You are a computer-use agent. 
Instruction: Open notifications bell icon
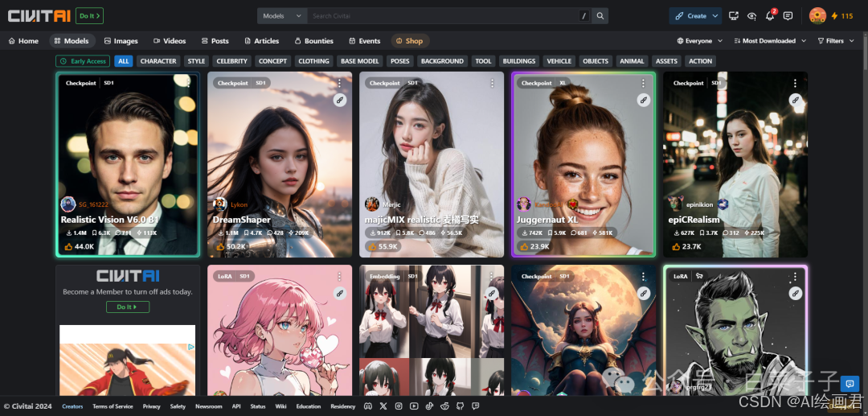click(770, 16)
